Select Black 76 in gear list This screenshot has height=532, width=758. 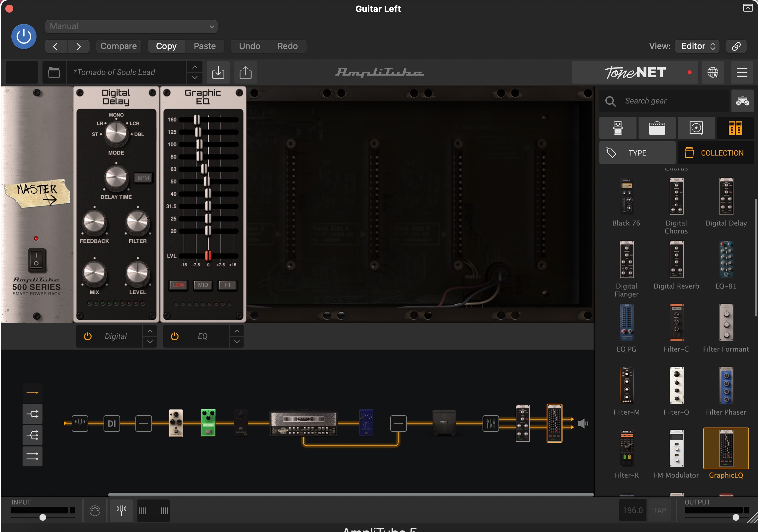point(627,202)
